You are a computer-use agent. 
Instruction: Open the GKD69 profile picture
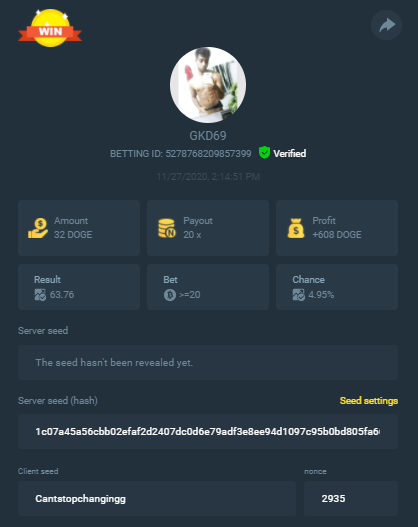click(x=208, y=85)
